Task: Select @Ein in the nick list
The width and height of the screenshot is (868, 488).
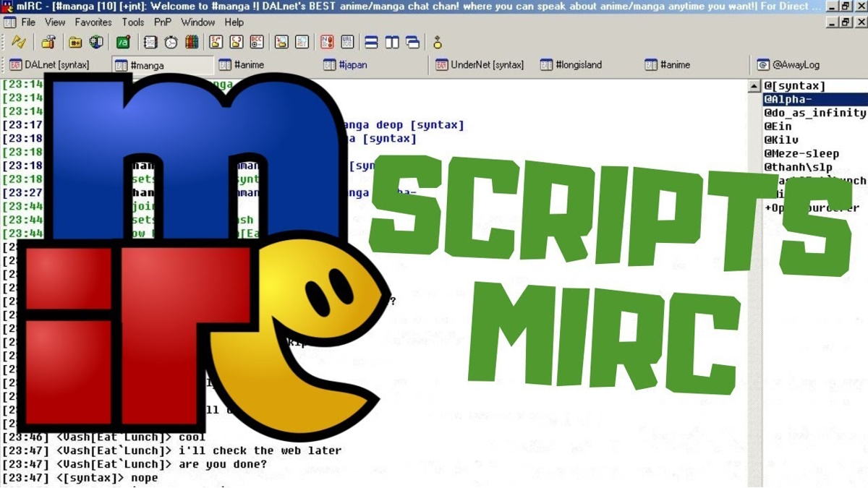Action: (x=778, y=127)
